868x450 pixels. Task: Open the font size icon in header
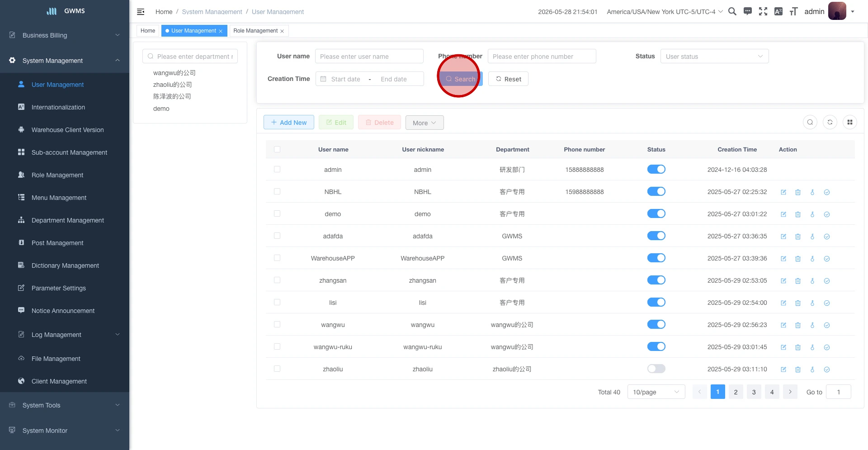click(x=793, y=11)
